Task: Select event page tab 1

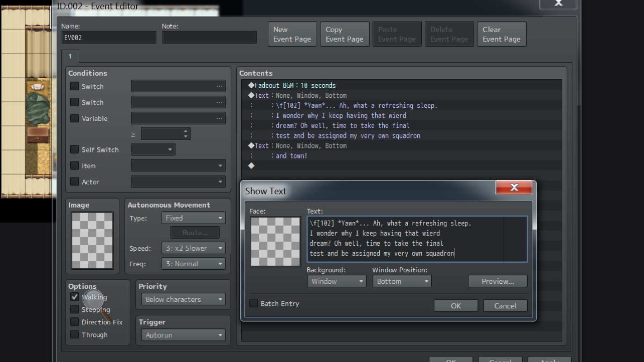Action: click(70, 56)
